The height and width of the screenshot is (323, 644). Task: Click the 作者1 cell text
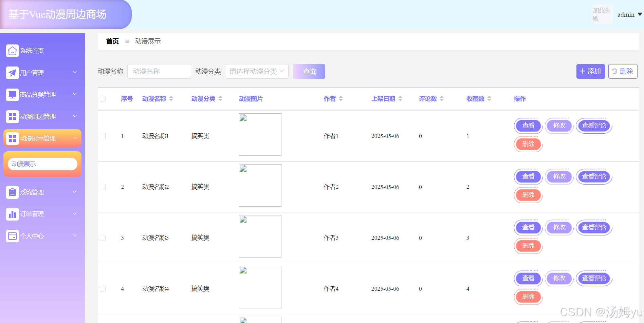point(331,136)
